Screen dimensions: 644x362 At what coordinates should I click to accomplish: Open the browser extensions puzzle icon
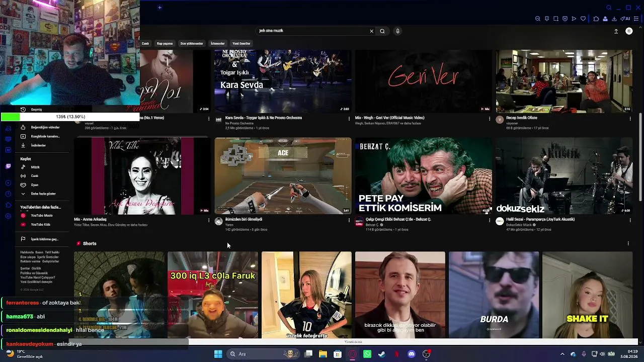pyautogui.click(x=596, y=19)
